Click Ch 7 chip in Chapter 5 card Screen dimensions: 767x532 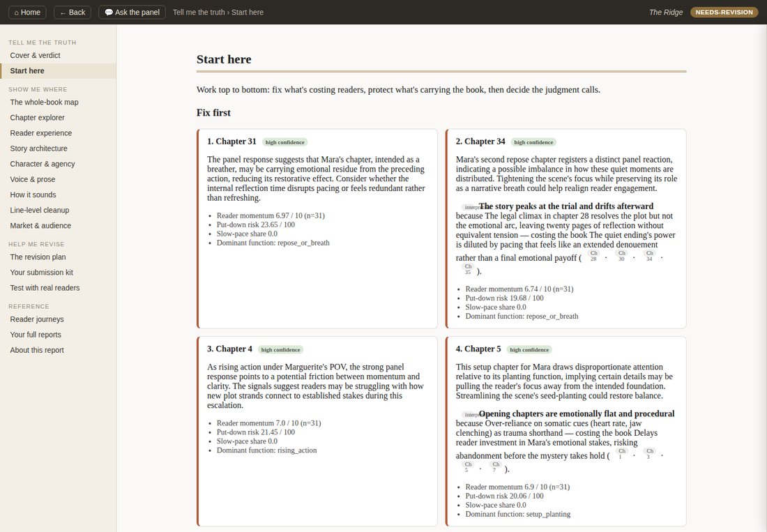tap(496, 467)
